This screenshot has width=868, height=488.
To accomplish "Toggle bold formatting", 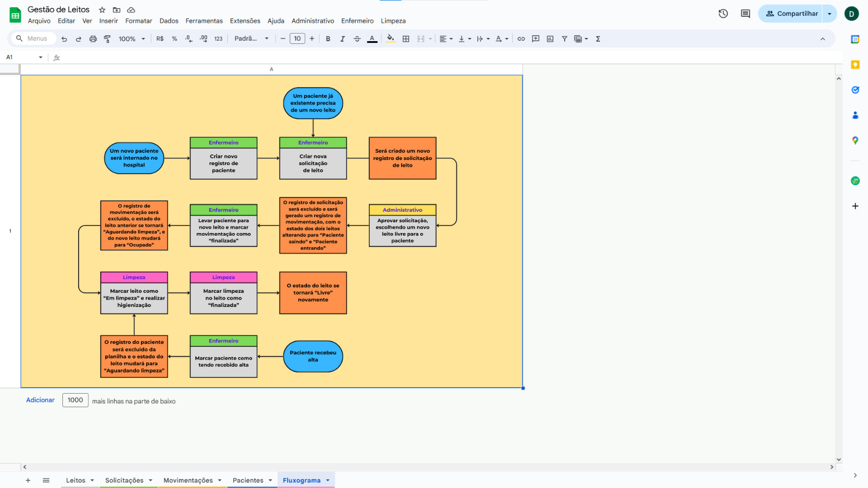I will tap(328, 39).
